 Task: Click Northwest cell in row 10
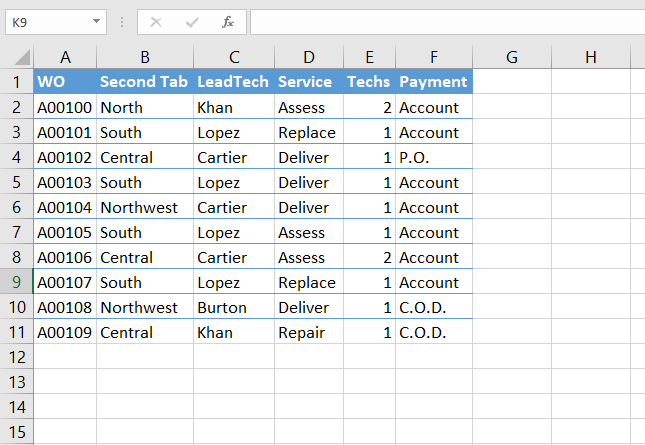tap(145, 307)
